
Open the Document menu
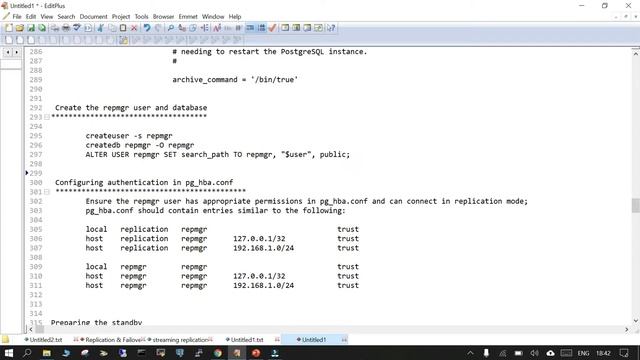pos(93,17)
